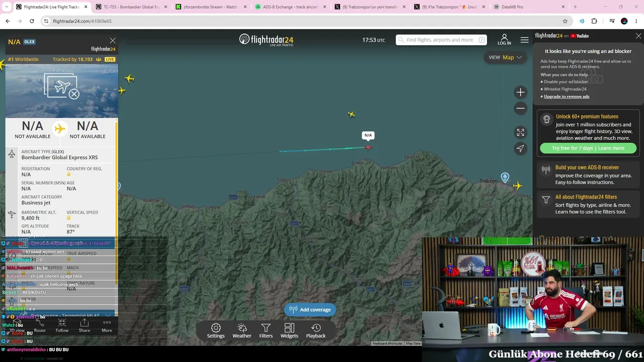Screen dimensions: 644x362
Task: Click the Keyboard shortcuts map link
Action: point(387,343)
